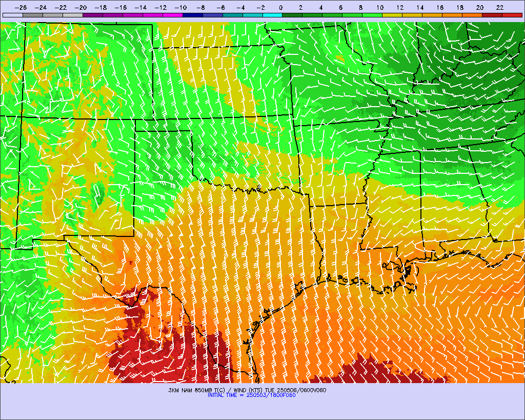Click the 16 label on the temperature scale
This screenshot has width=525, height=420.
(x=440, y=7)
